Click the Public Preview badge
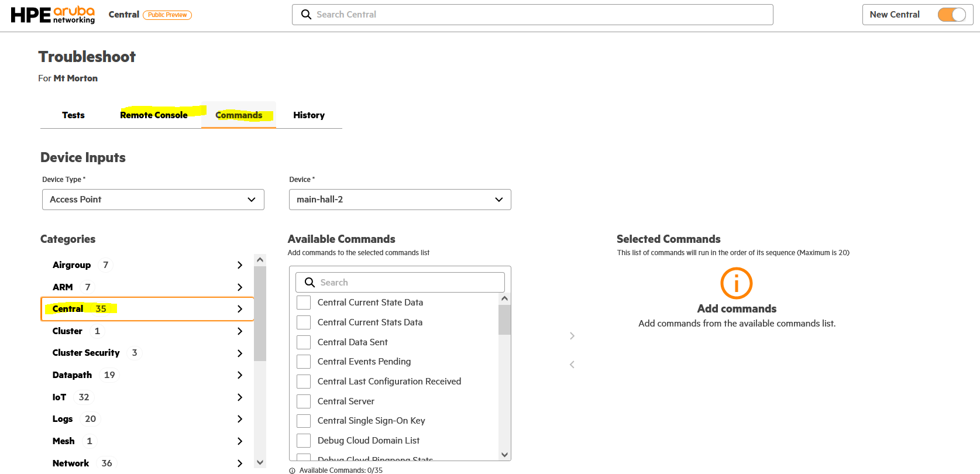 pos(167,15)
